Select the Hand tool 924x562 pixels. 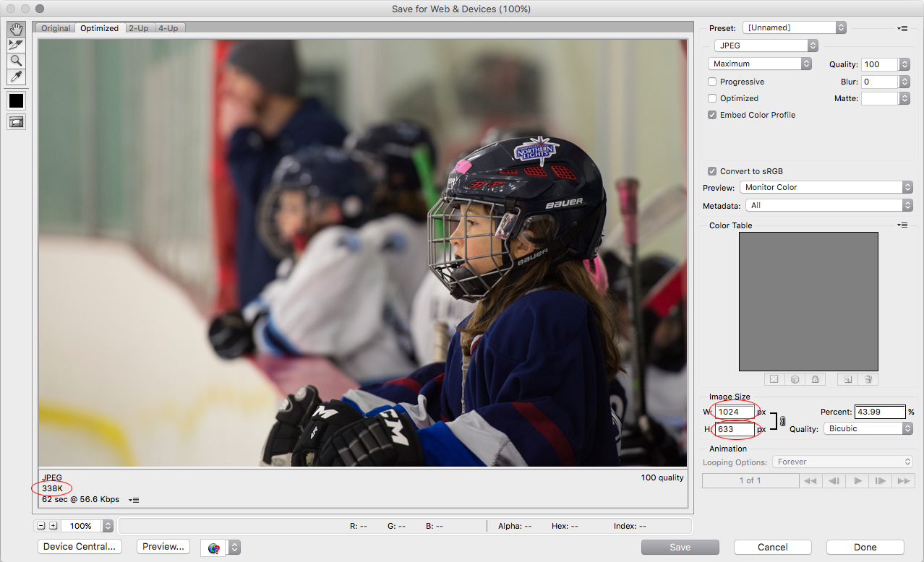coord(16,30)
